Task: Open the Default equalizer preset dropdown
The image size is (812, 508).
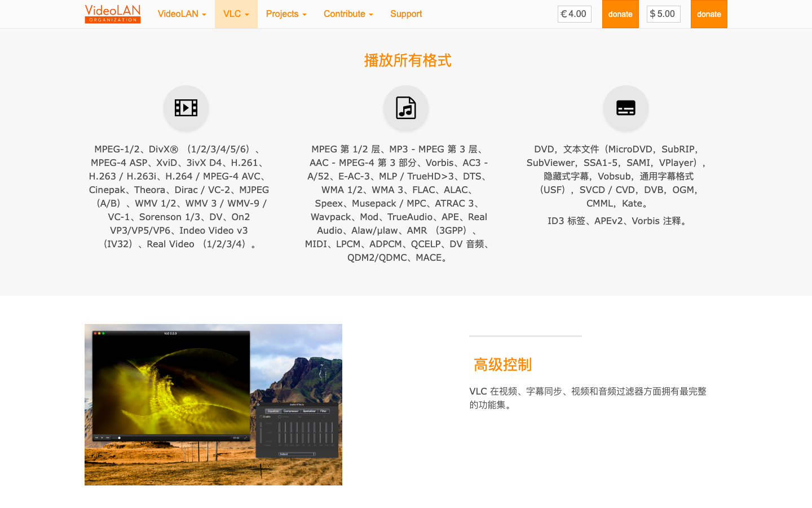Action: click(x=297, y=454)
